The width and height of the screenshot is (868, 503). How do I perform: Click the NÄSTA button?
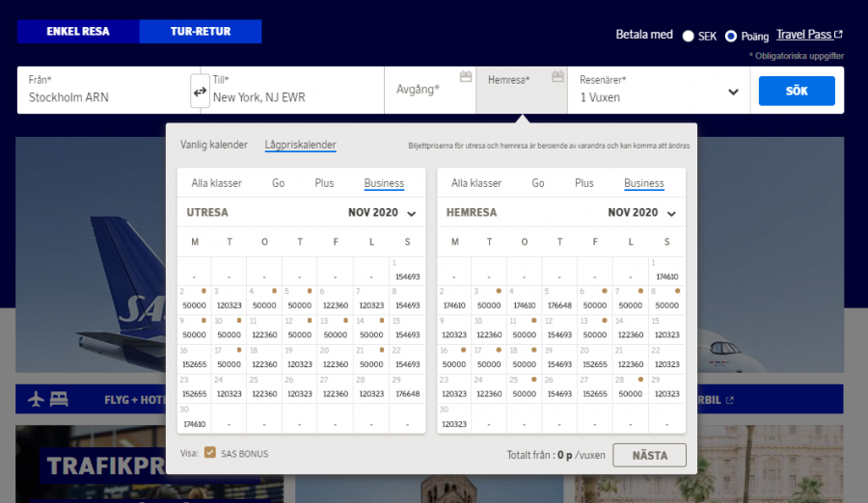tap(649, 455)
